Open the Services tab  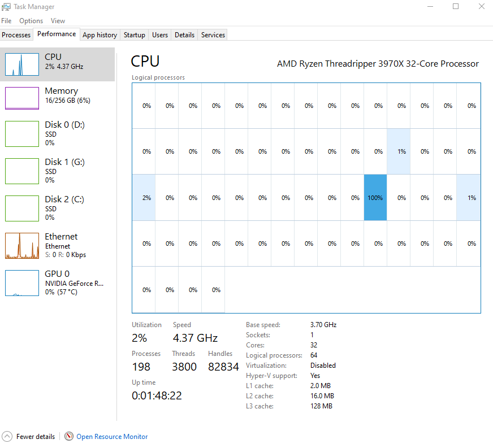tap(213, 35)
